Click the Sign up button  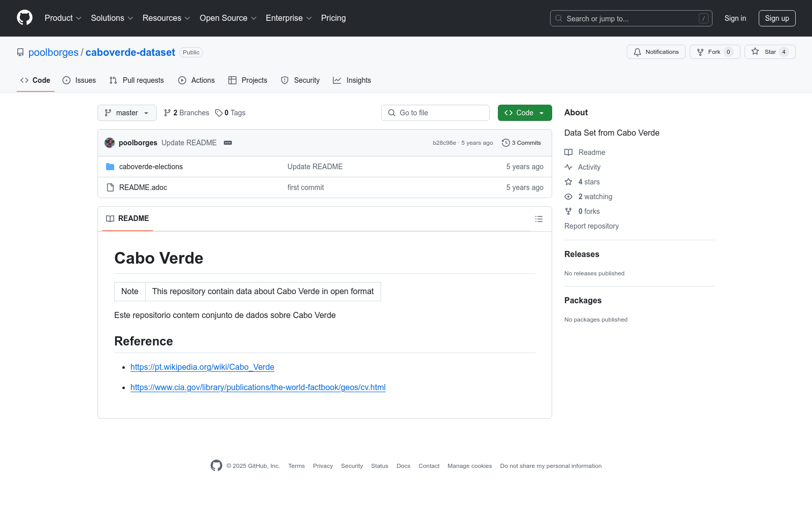click(777, 18)
